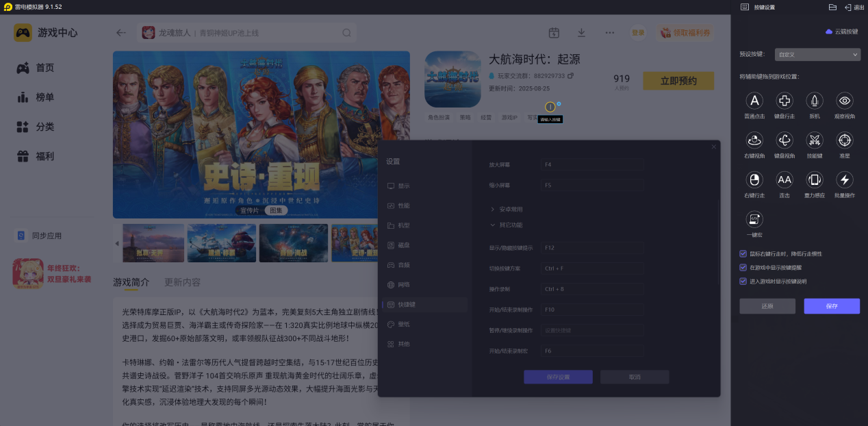Open 榜单 in game center sidebar
The height and width of the screenshot is (426, 868).
click(x=36, y=97)
